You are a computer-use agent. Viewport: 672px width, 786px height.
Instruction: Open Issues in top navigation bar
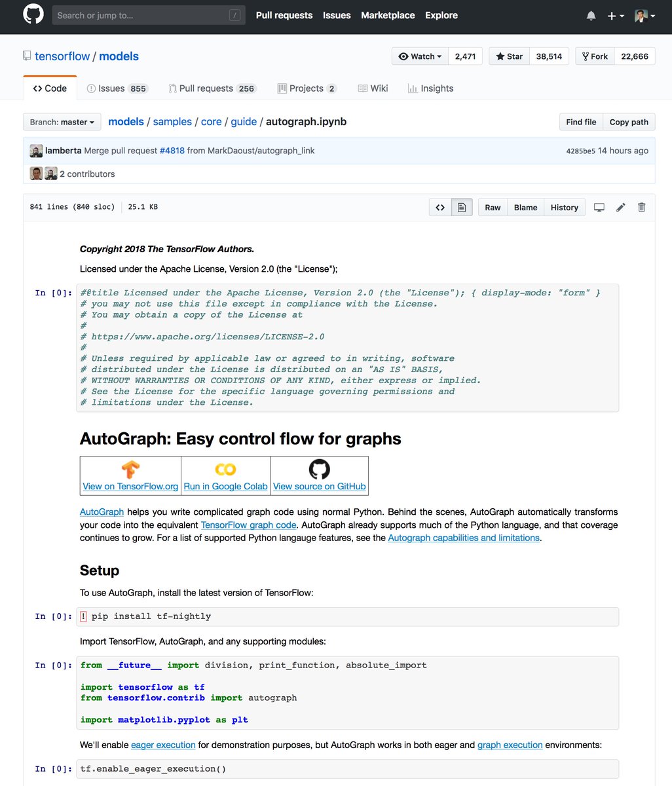click(337, 15)
